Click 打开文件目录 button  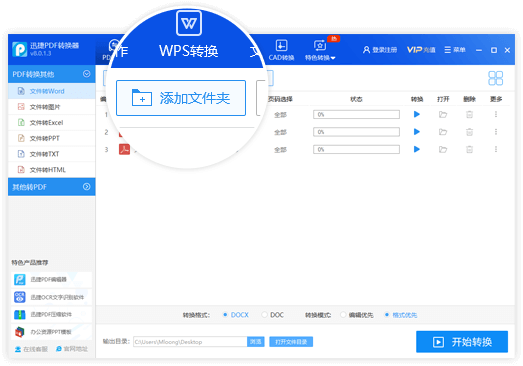click(x=291, y=342)
